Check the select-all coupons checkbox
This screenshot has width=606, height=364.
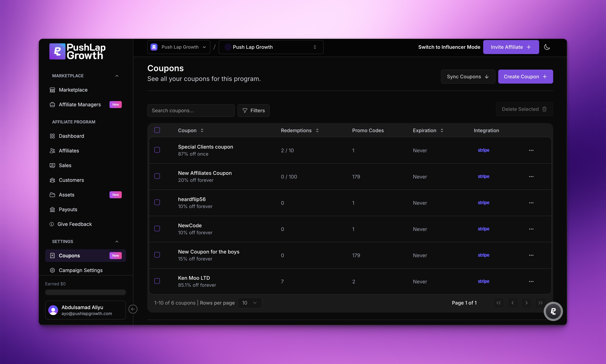coord(157,130)
